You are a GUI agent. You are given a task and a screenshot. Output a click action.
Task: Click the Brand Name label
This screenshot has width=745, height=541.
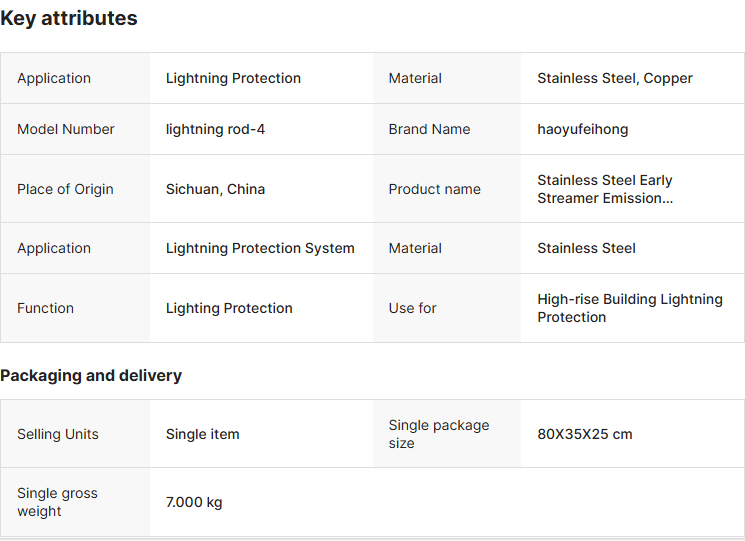coord(429,129)
